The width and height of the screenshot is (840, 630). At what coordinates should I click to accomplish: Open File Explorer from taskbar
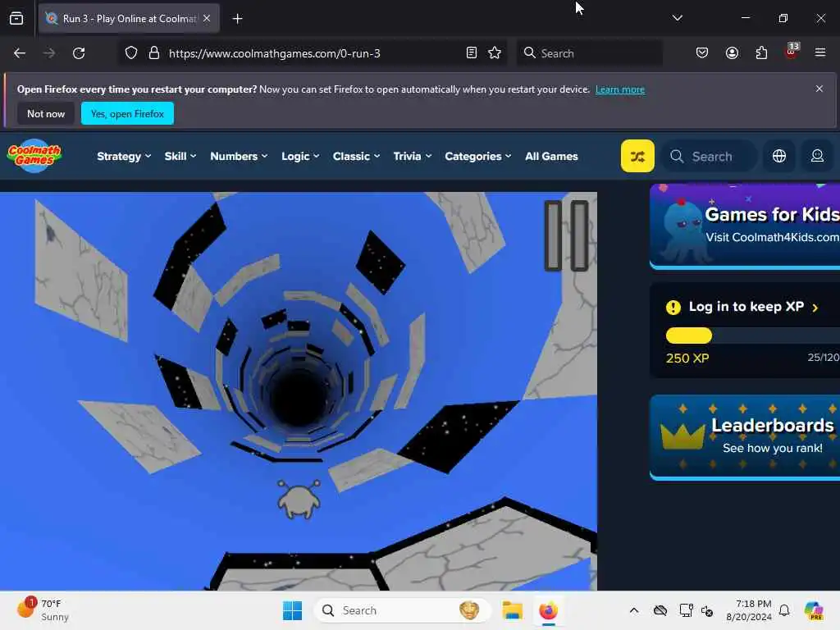[512, 610]
